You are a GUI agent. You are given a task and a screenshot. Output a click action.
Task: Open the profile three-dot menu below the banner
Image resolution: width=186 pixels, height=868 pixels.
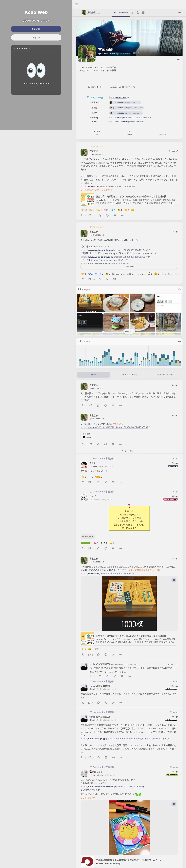[178, 60]
